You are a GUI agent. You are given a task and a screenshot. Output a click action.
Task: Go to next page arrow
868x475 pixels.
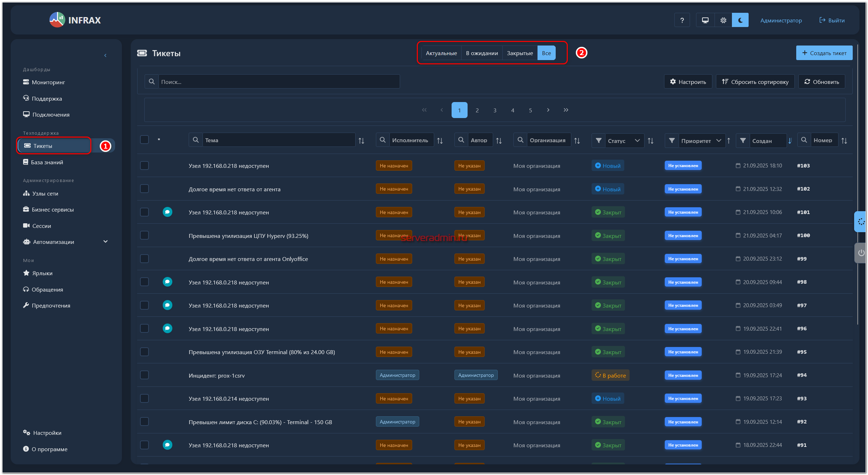tap(548, 110)
